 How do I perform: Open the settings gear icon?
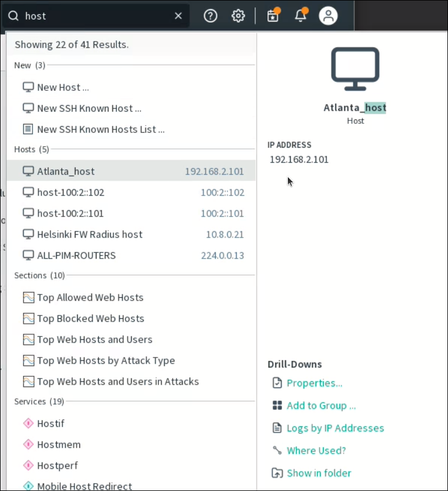click(x=238, y=16)
